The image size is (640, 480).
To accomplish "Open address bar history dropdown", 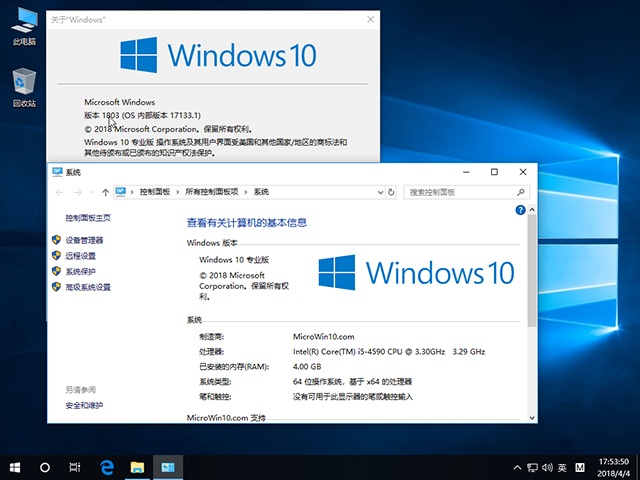I will tap(380, 192).
